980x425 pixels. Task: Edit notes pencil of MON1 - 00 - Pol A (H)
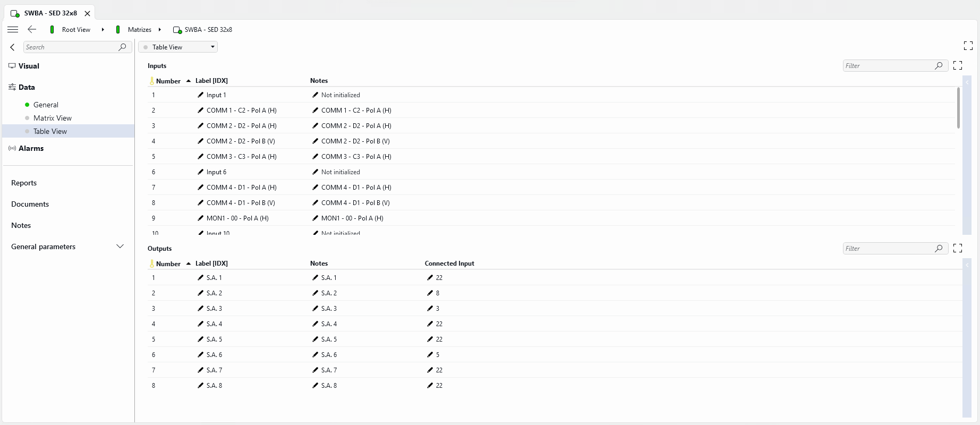click(315, 218)
